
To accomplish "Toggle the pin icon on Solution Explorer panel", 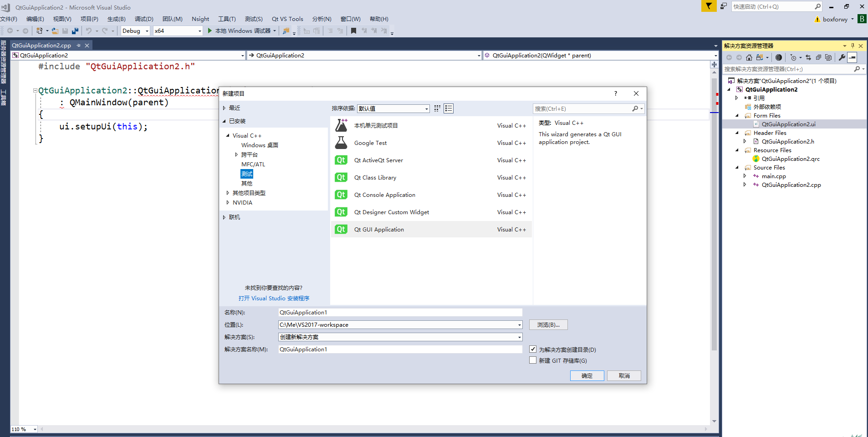I will point(853,45).
